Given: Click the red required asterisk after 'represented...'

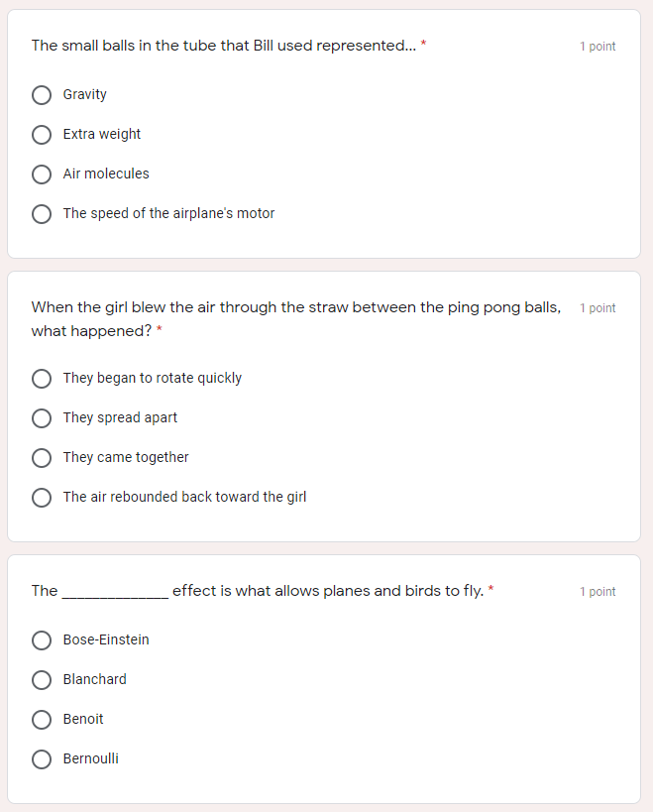Looking at the screenshot, I should click(424, 45).
